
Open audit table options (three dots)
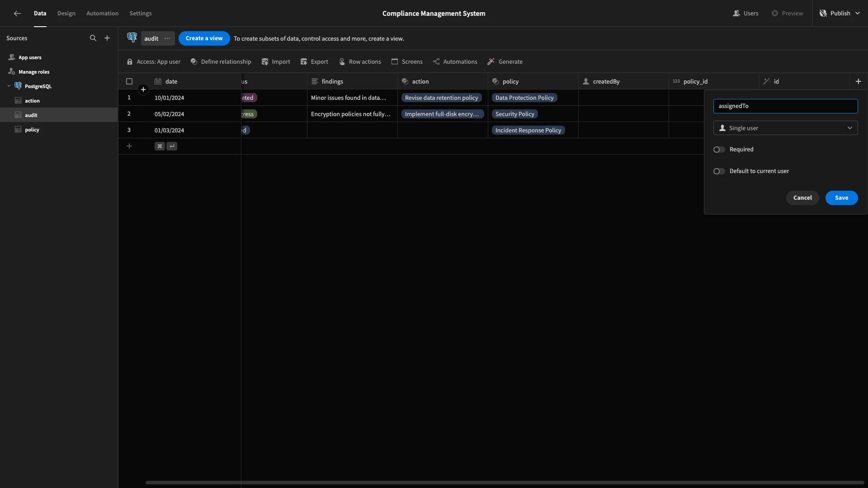(167, 38)
